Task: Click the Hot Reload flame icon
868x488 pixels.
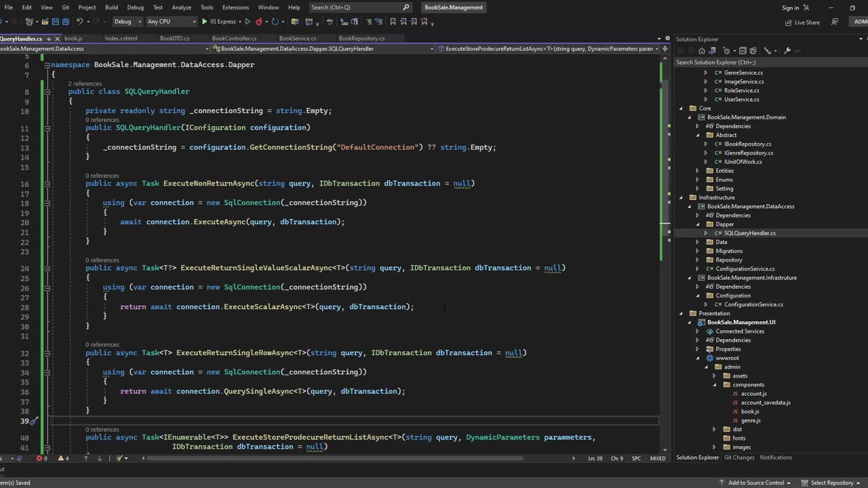Action: (259, 22)
